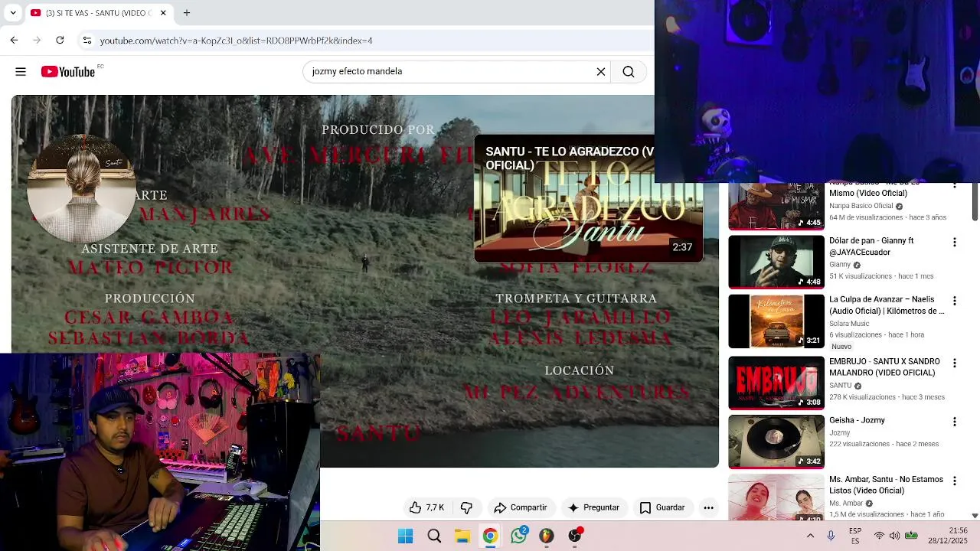Open the YouTube hamburger guide menu

(21, 72)
